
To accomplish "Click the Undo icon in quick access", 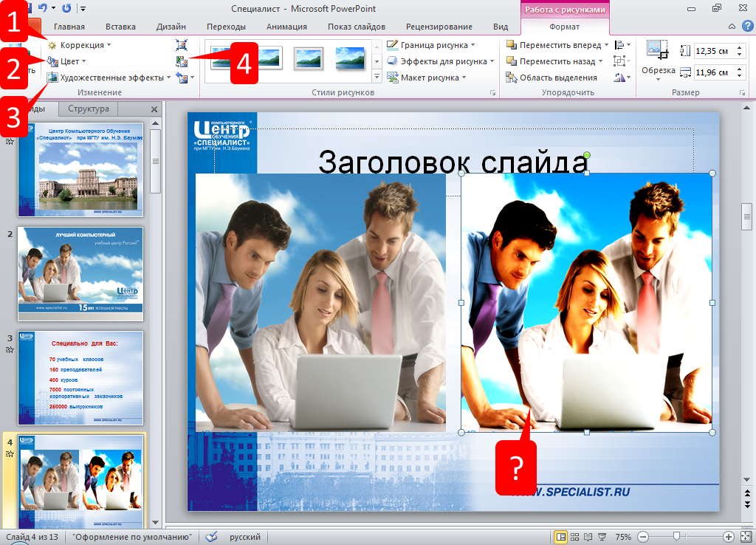I will click(44, 8).
